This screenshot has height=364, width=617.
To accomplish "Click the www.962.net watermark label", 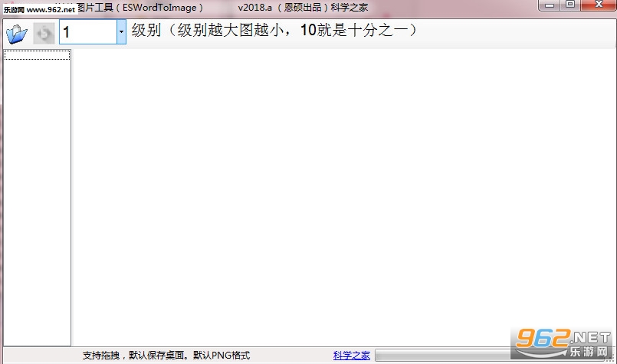I will pyautogui.click(x=40, y=9).
